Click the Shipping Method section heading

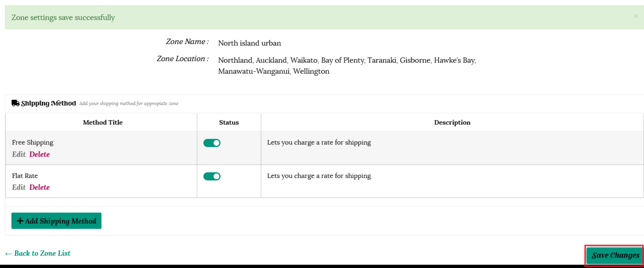point(49,103)
